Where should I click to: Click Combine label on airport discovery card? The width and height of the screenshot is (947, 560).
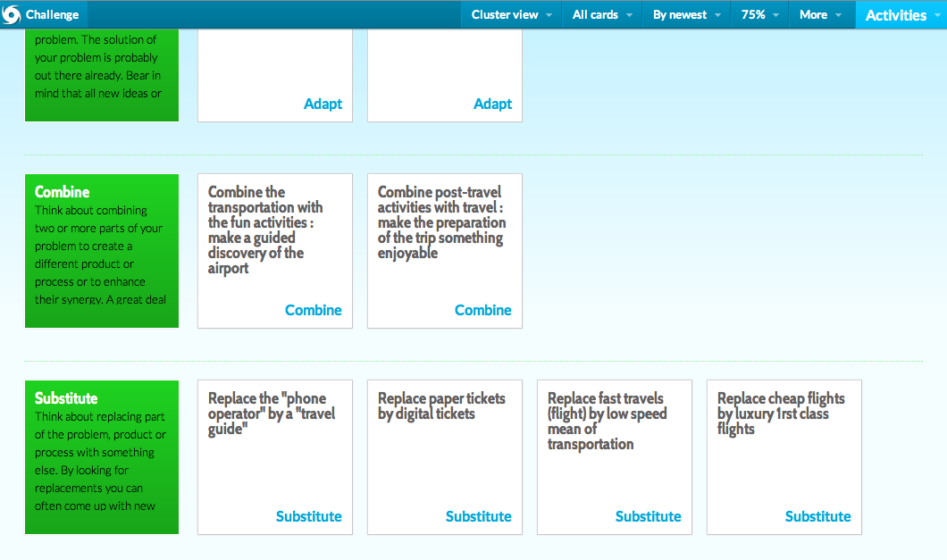point(313,310)
